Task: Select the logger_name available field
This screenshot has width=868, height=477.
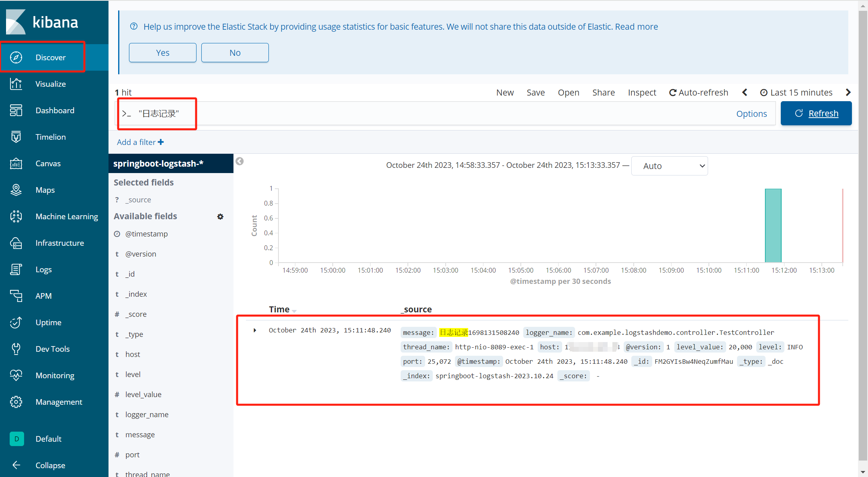Action: pyautogui.click(x=147, y=414)
